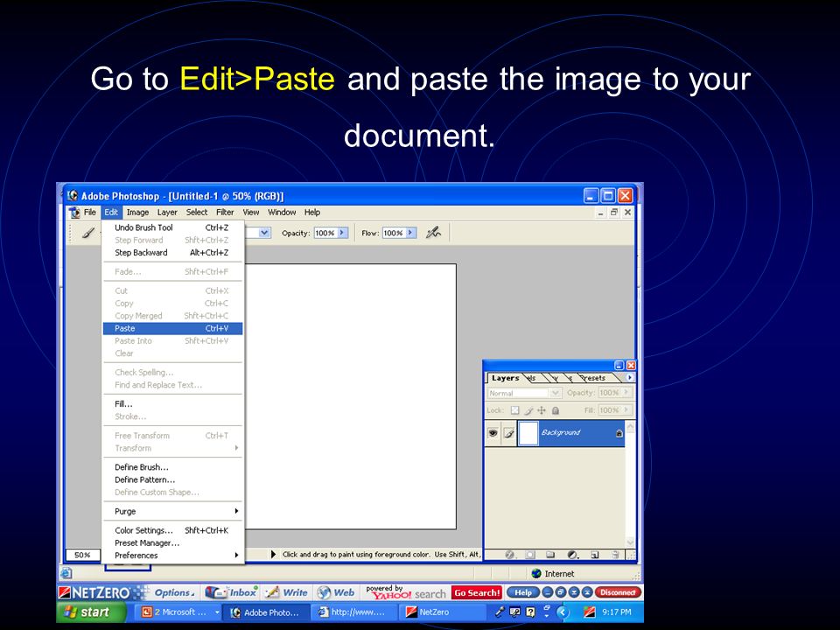Choose Step Backward in Edit menu
The image size is (840, 630).
[x=172, y=253]
